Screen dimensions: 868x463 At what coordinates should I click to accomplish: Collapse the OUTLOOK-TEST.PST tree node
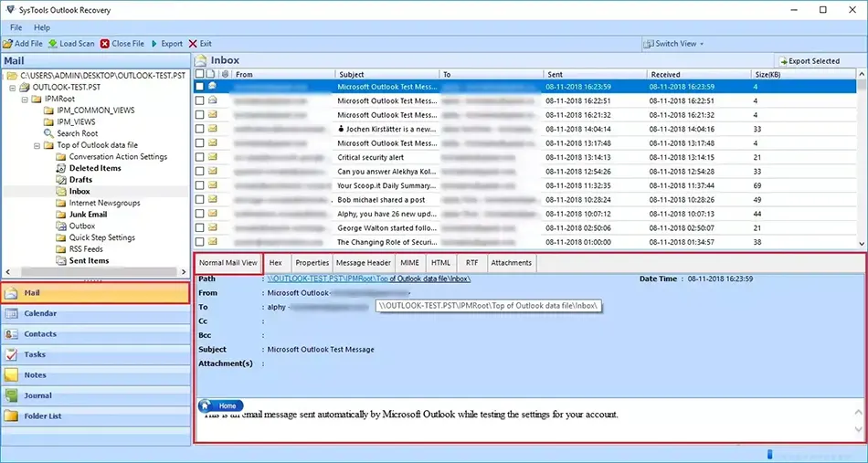(12, 88)
